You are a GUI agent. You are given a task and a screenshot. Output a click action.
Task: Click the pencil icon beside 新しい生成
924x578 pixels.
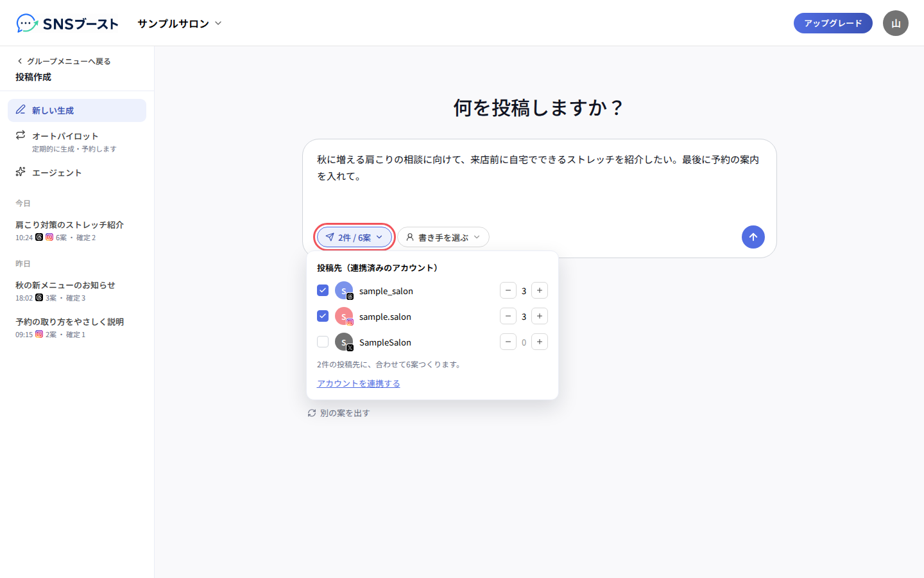[21, 110]
